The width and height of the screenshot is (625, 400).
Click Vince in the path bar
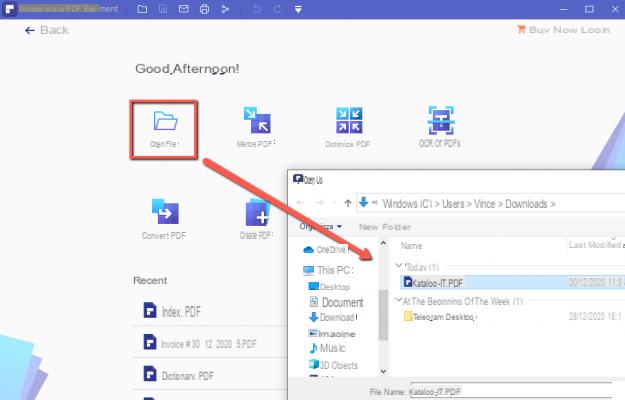coord(484,204)
